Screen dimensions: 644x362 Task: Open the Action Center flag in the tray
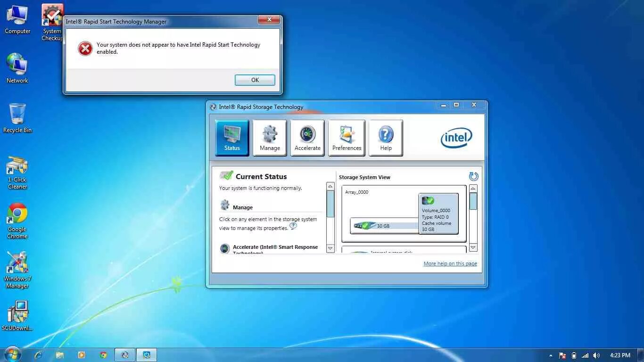(562, 355)
